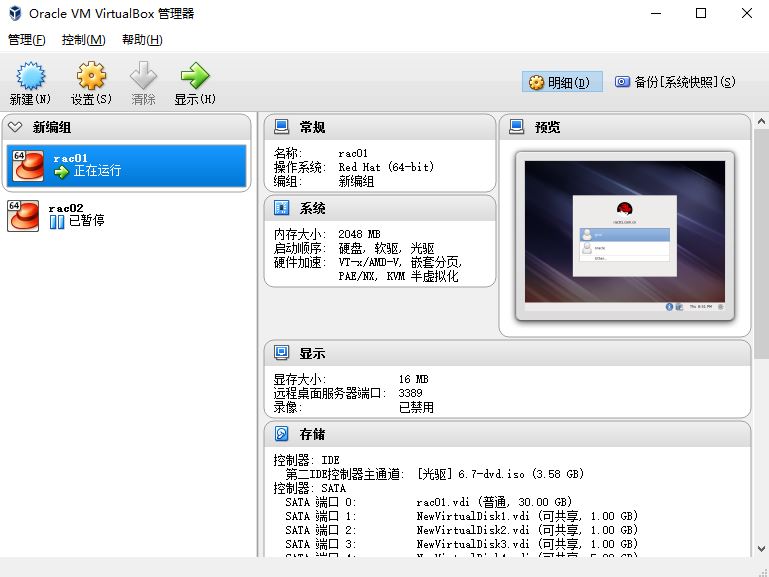Click the Display (显示) section screen icon
769x577 pixels.
click(x=282, y=353)
